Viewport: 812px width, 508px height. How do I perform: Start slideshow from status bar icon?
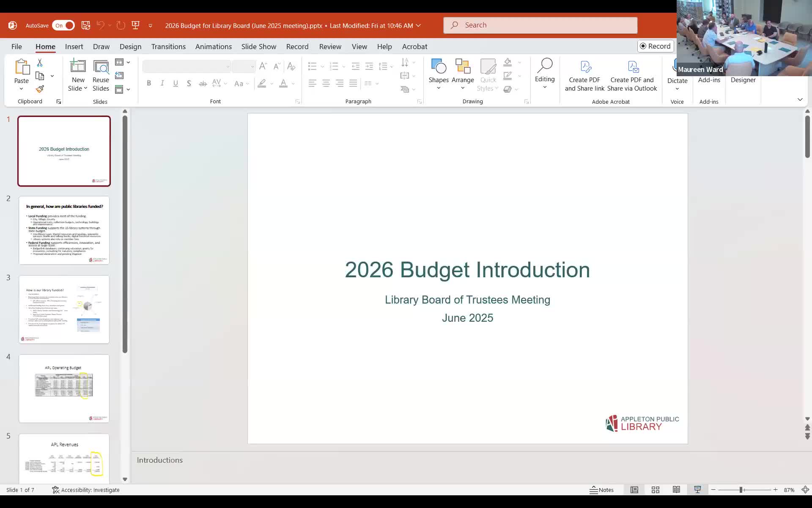697,490
